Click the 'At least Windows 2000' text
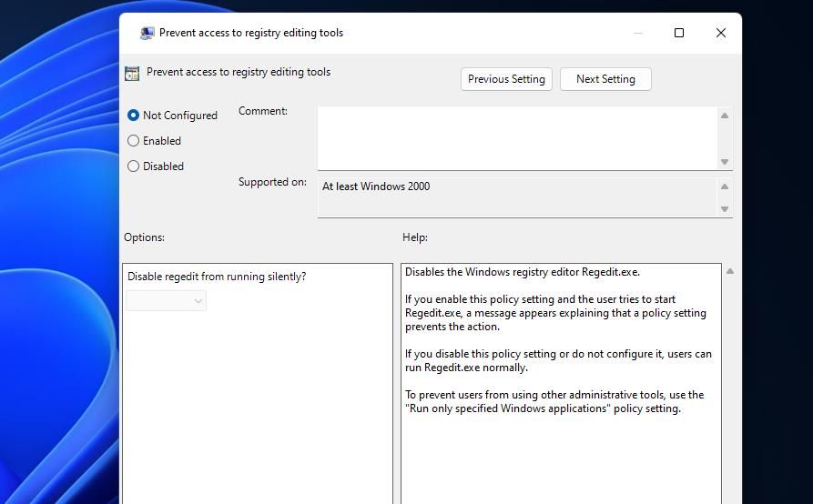This screenshot has height=504, width=813. click(376, 186)
